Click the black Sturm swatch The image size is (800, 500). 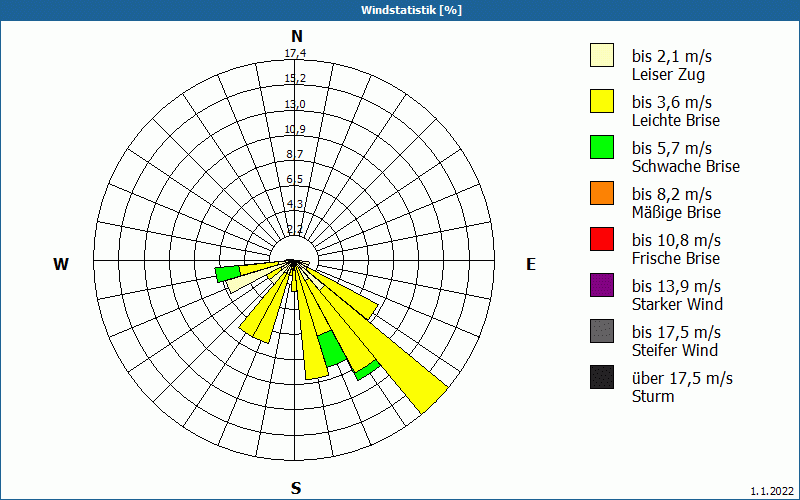coord(602,377)
